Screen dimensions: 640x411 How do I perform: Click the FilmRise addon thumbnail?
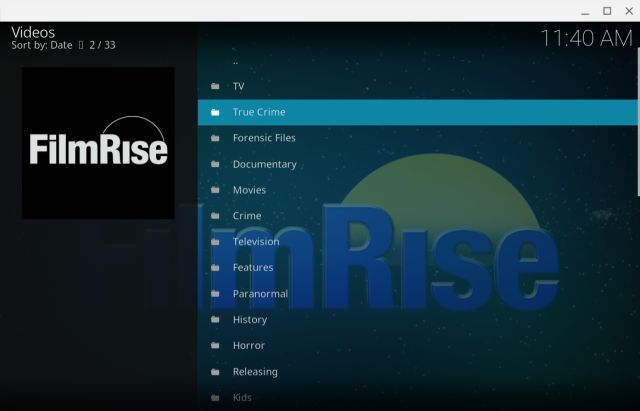pos(98,143)
